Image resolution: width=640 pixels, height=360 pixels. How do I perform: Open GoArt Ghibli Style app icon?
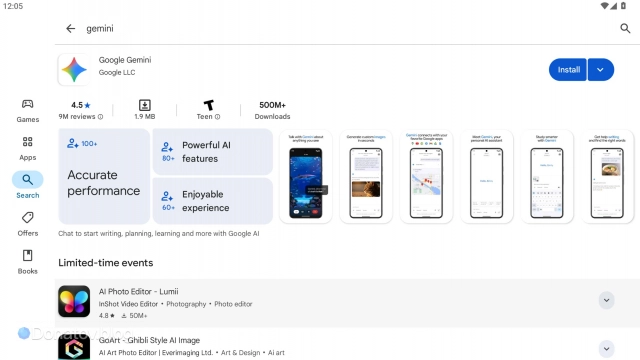tap(74, 347)
